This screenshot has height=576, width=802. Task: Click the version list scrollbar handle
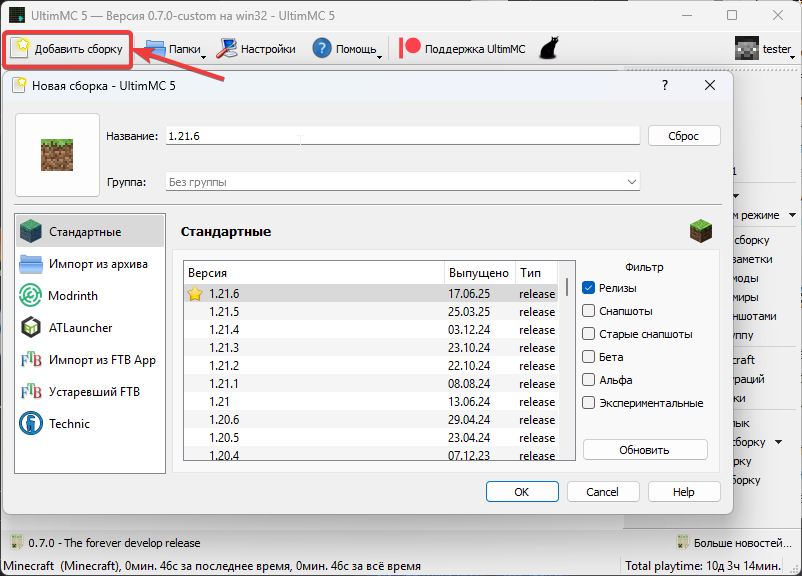(x=567, y=286)
